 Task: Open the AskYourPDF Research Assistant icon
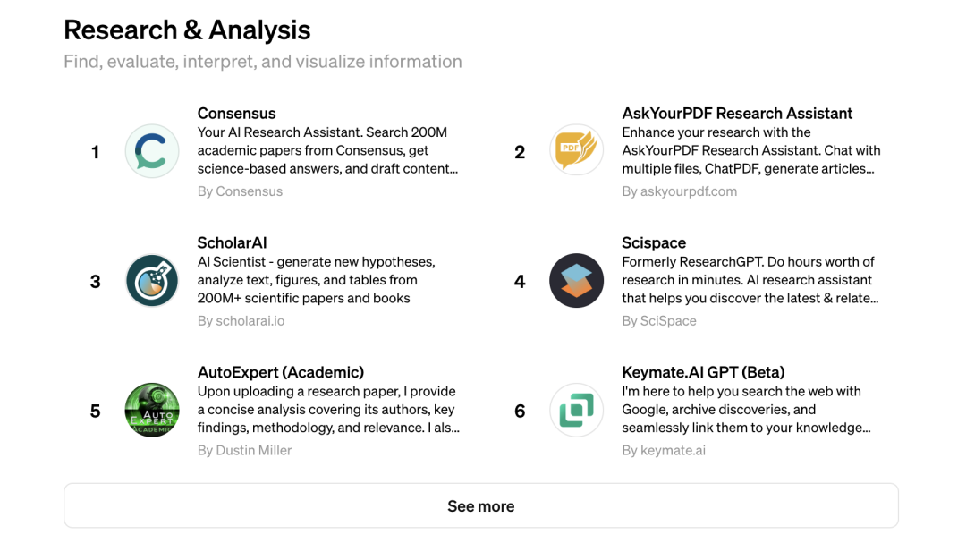click(x=576, y=150)
